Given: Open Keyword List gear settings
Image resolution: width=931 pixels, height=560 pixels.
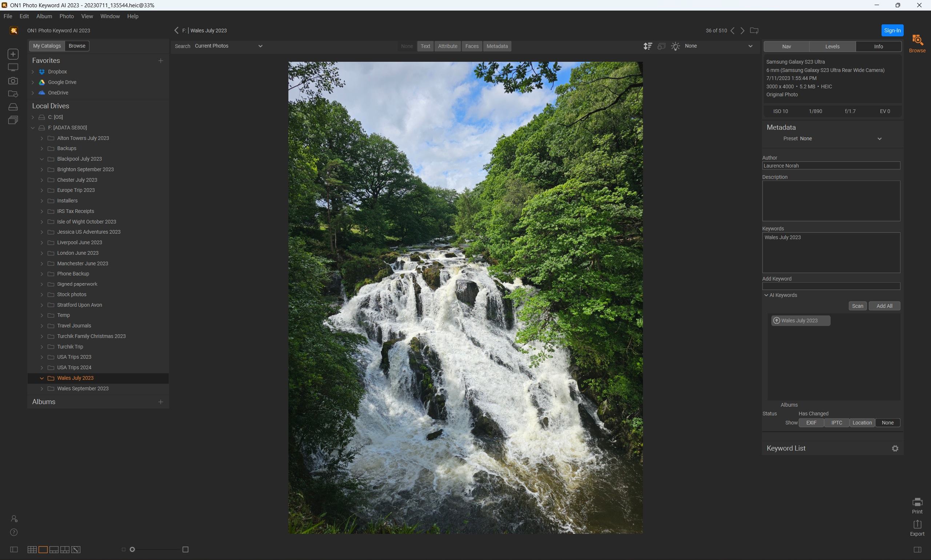Looking at the screenshot, I should pos(895,448).
